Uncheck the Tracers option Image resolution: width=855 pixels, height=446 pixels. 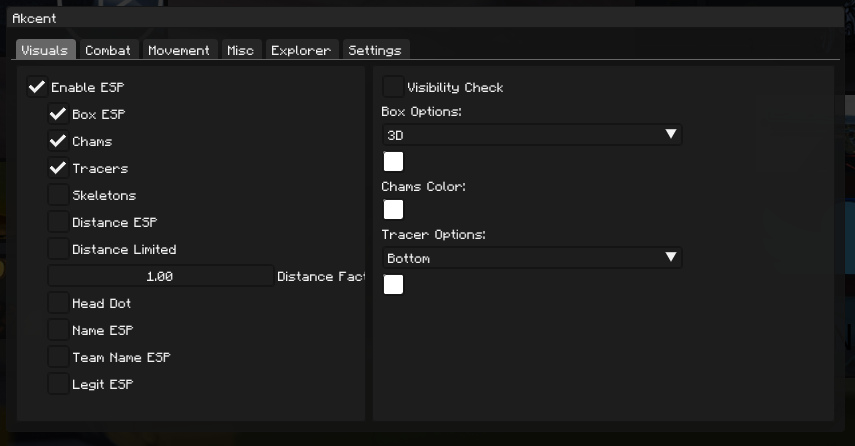click(x=58, y=168)
